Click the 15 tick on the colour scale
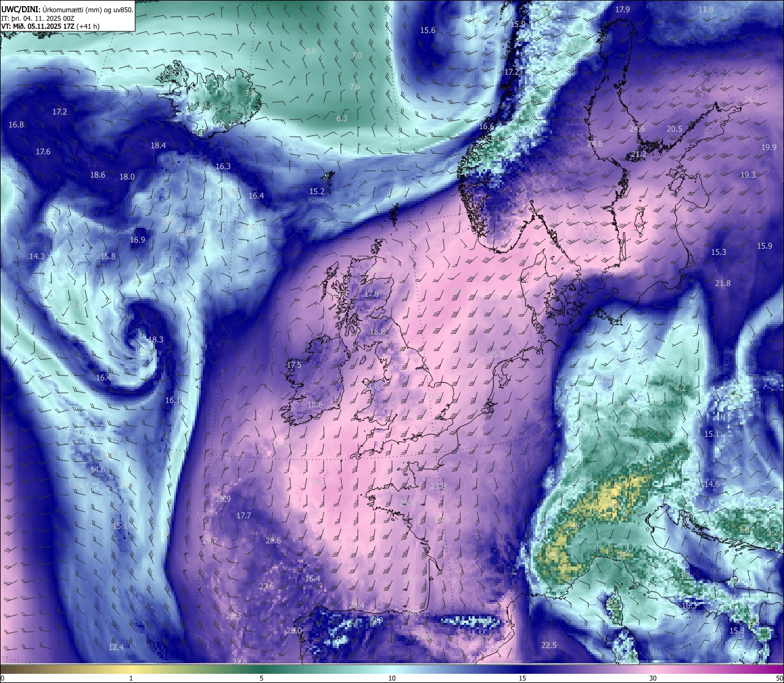This screenshot has width=784, height=683. click(x=522, y=677)
